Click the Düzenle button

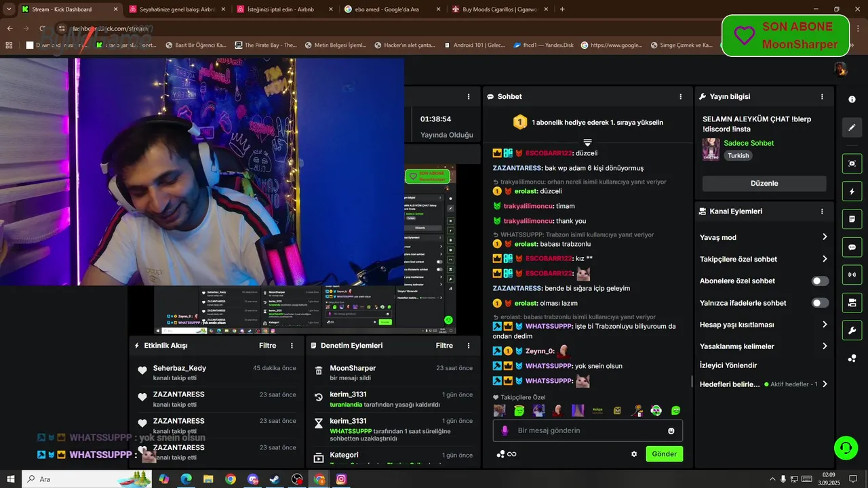pyautogui.click(x=764, y=184)
